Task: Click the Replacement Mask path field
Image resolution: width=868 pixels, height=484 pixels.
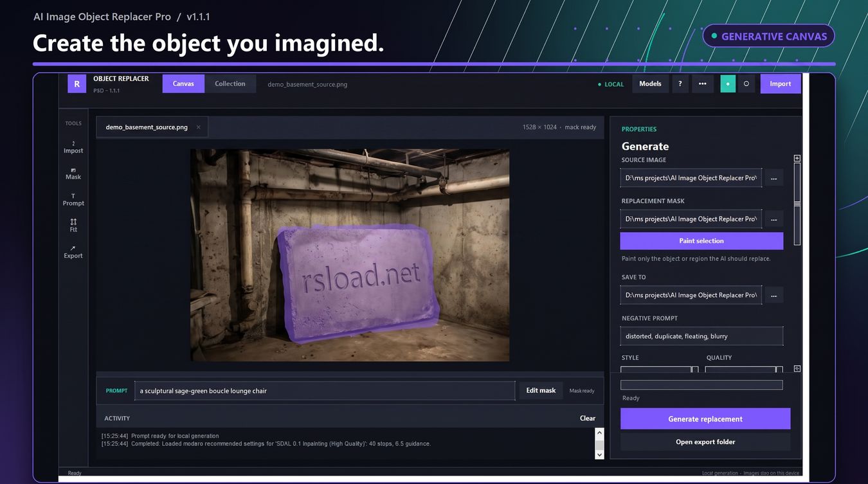Action: tap(691, 219)
